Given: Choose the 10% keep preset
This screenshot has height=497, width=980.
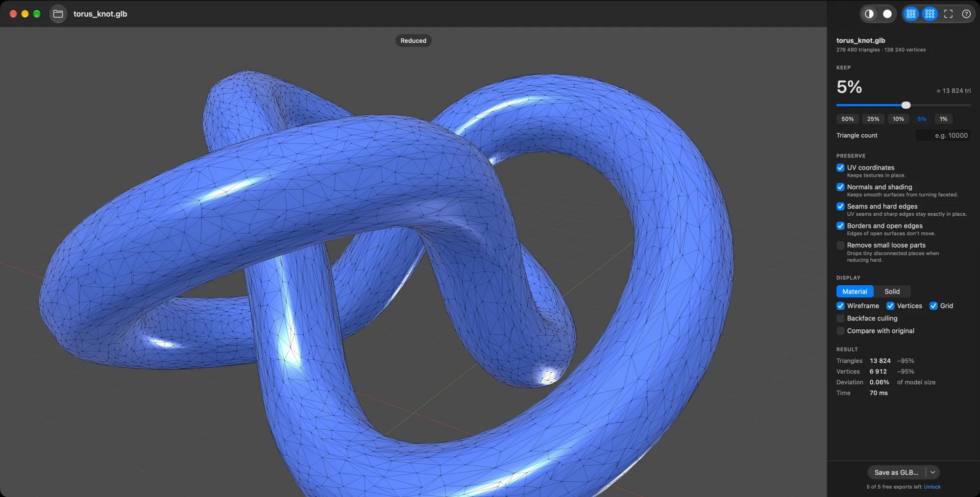Looking at the screenshot, I should click(x=898, y=119).
